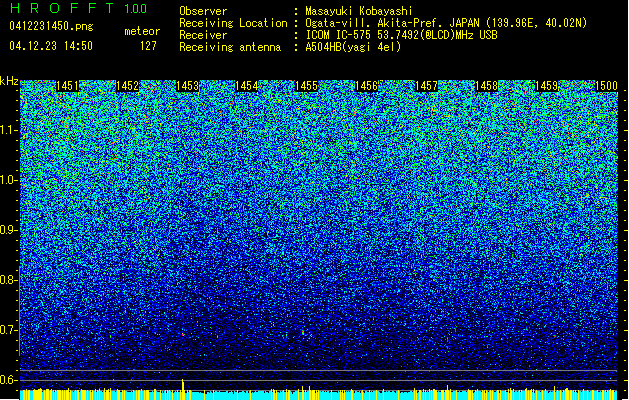Click the 1.1 frequency axis label

pos(8,130)
